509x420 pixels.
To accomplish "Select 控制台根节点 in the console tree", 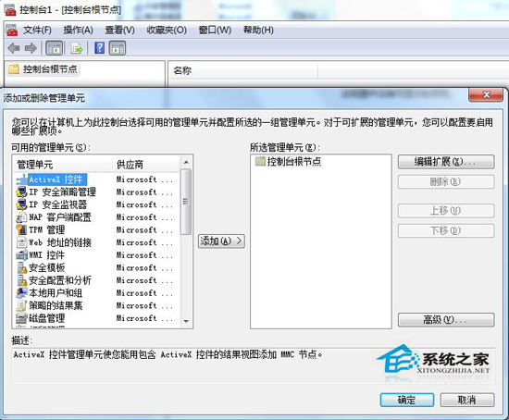I will [x=50, y=69].
